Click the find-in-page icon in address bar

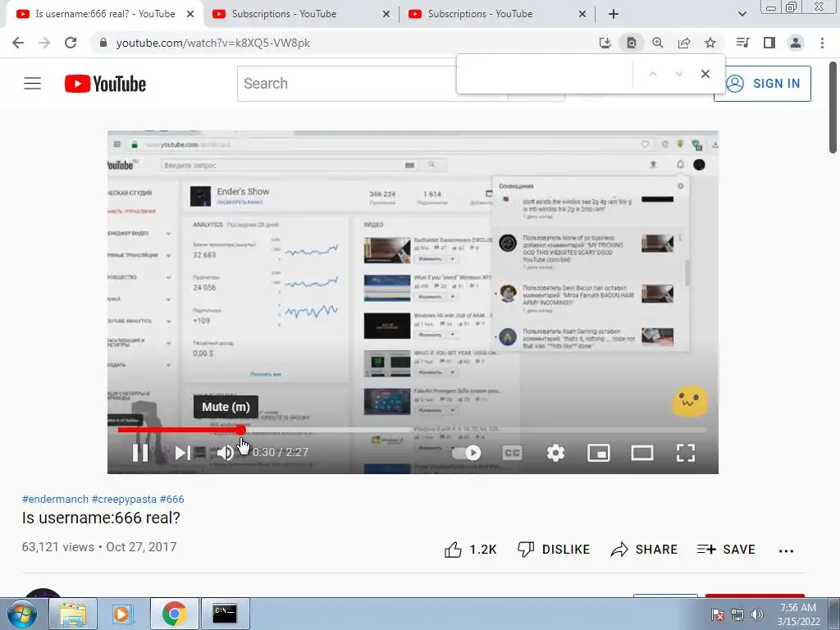tap(632, 43)
